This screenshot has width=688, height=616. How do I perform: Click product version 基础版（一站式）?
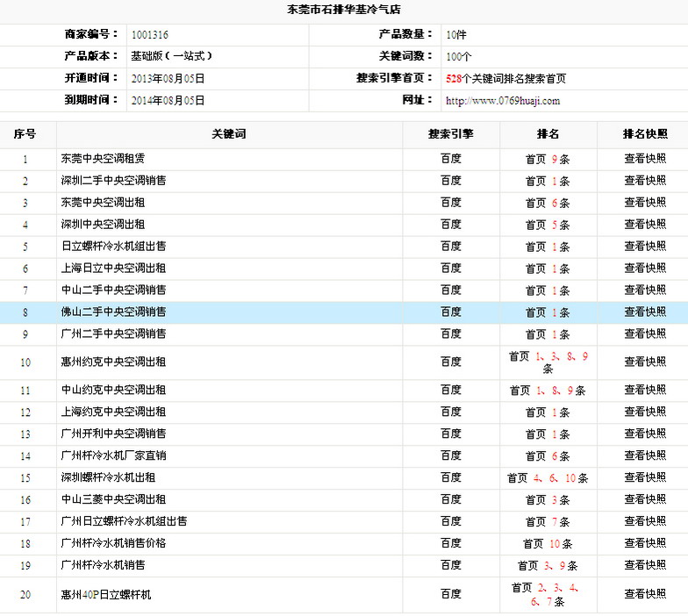172,56
